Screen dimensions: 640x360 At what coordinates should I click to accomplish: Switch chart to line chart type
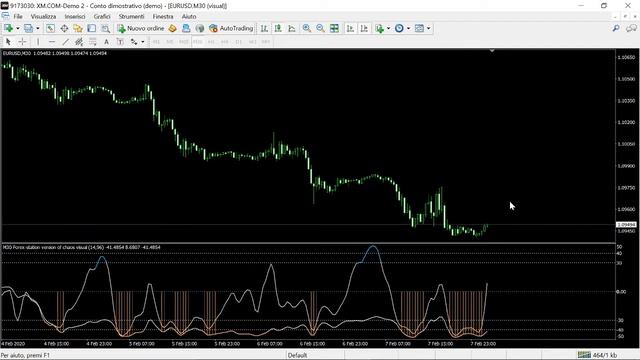(292, 28)
